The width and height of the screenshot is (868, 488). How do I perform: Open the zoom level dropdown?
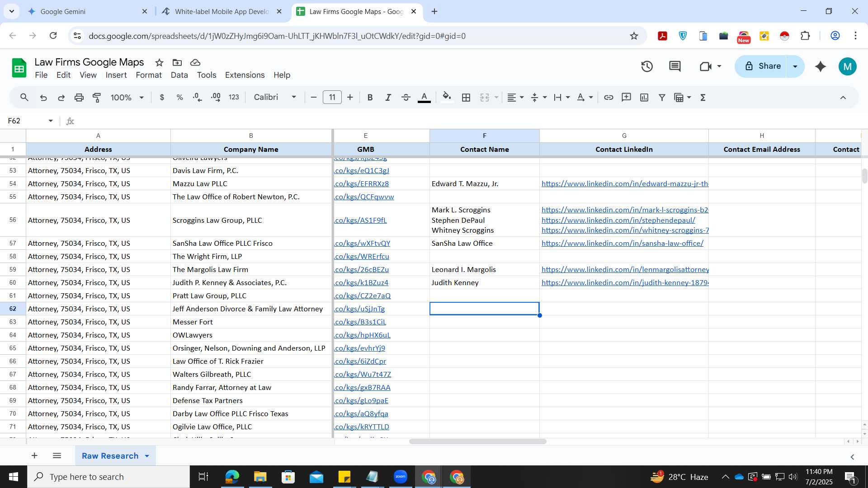click(x=127, y=97)
